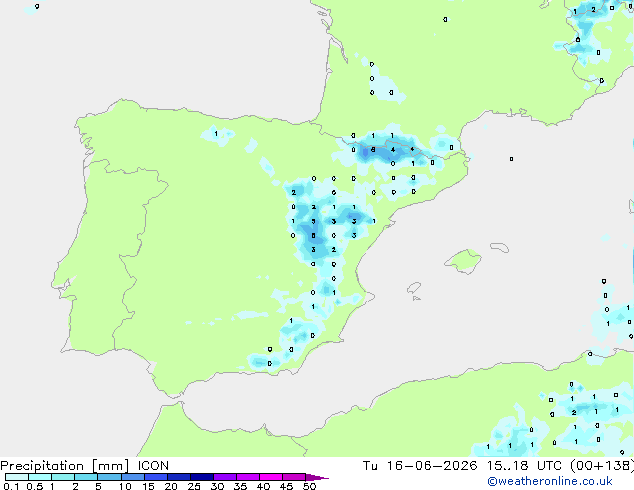Click the legend scale label "30"

(218, 486)
